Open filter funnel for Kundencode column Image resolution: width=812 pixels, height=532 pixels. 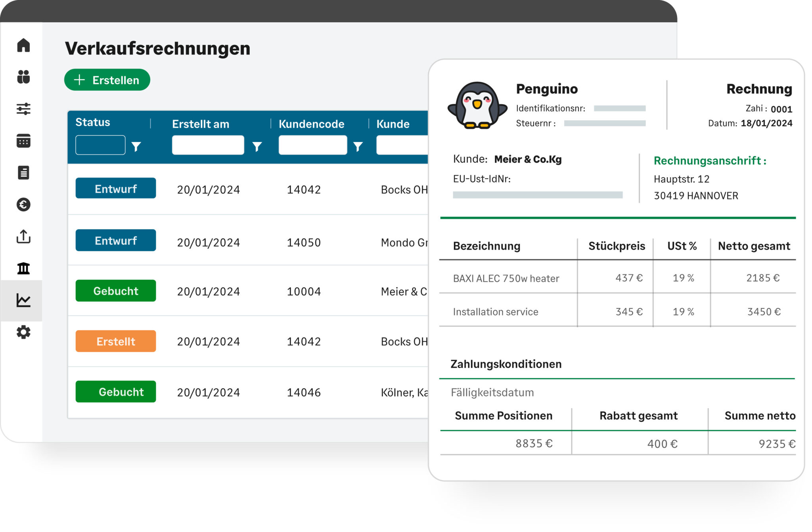(x=358, y=147)
